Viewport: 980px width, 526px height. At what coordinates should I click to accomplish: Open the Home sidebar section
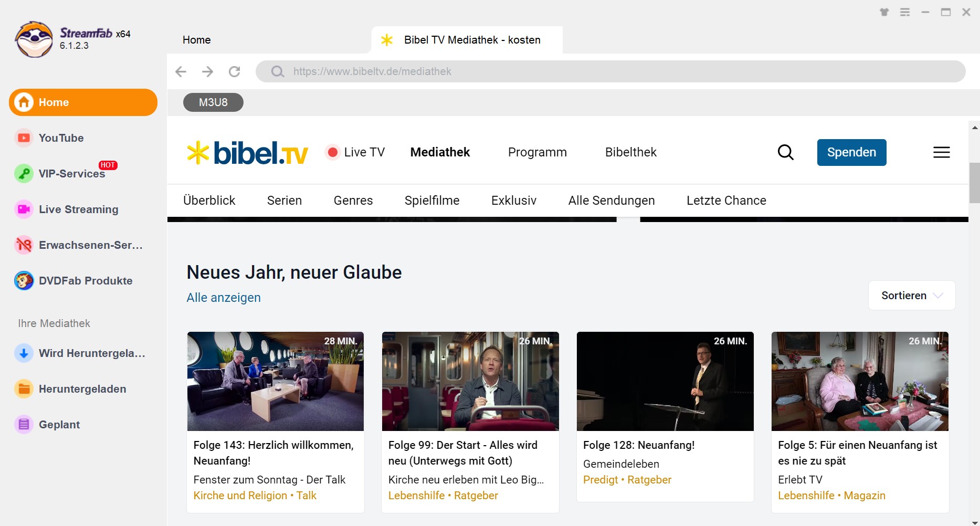coord(83,102)
